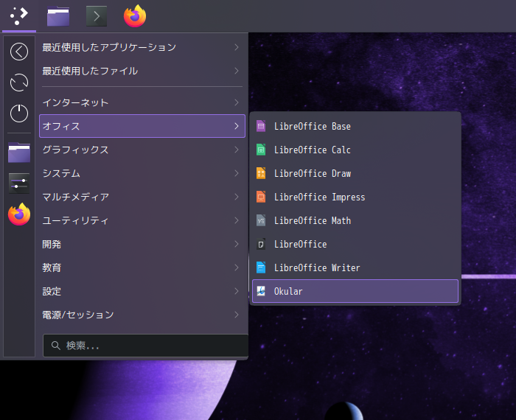Expand the システム submenu arrow
516x420 pixels.
[237, 173]
